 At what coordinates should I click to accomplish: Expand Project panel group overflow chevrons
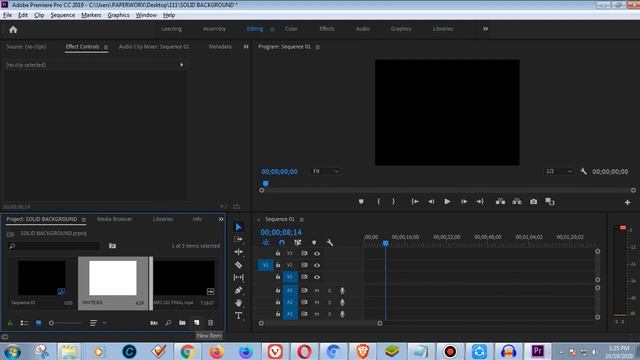[221, 219]
